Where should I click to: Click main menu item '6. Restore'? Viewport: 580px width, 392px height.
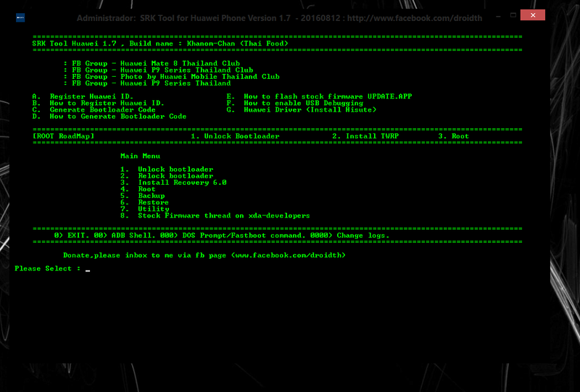click(144, 203)
